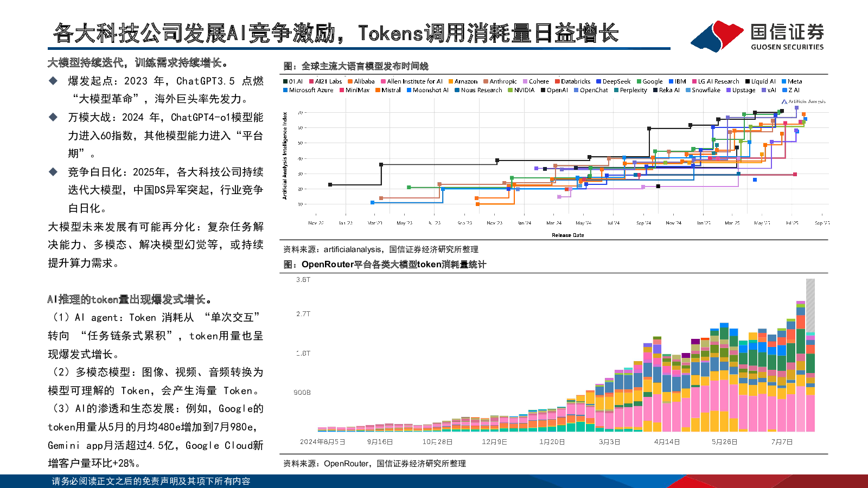Click the 1月20日 x-axis label
Viewport: 868px width, 488px height.
[552, 442]
